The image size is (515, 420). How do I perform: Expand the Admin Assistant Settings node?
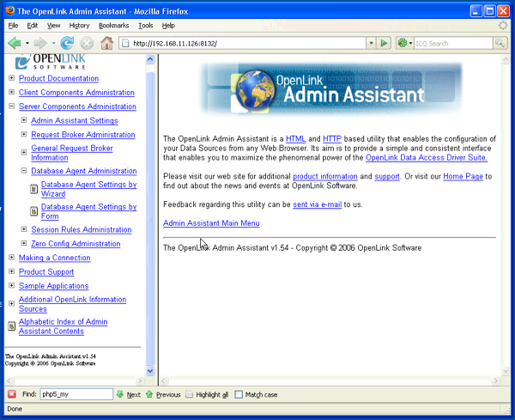24,120
